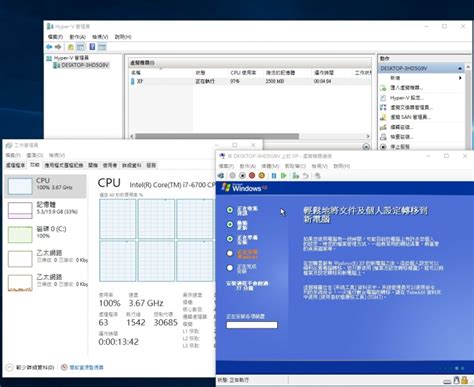This screenshot has height=387, width=474.
Task: Open 虛擬交換器管理員 virtual switch manager
Action: pyautogui.click(x=411, y=107)
